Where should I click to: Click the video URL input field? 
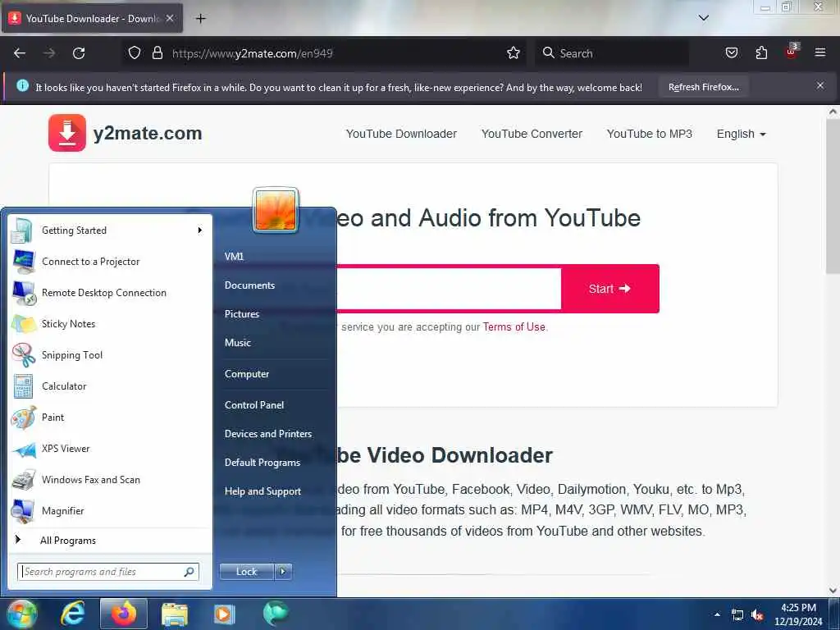[449, 289]
